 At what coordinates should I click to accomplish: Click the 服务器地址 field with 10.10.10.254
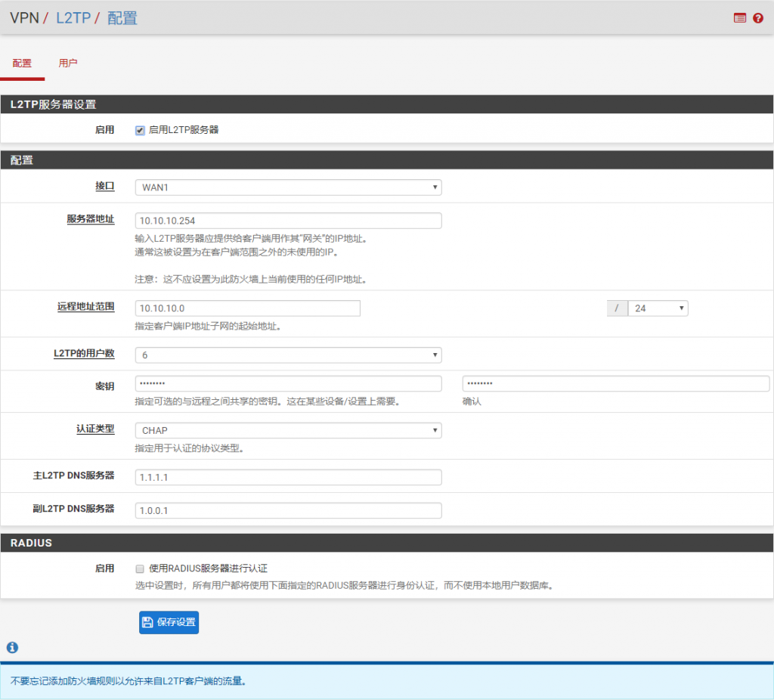(x=288, y=221)
